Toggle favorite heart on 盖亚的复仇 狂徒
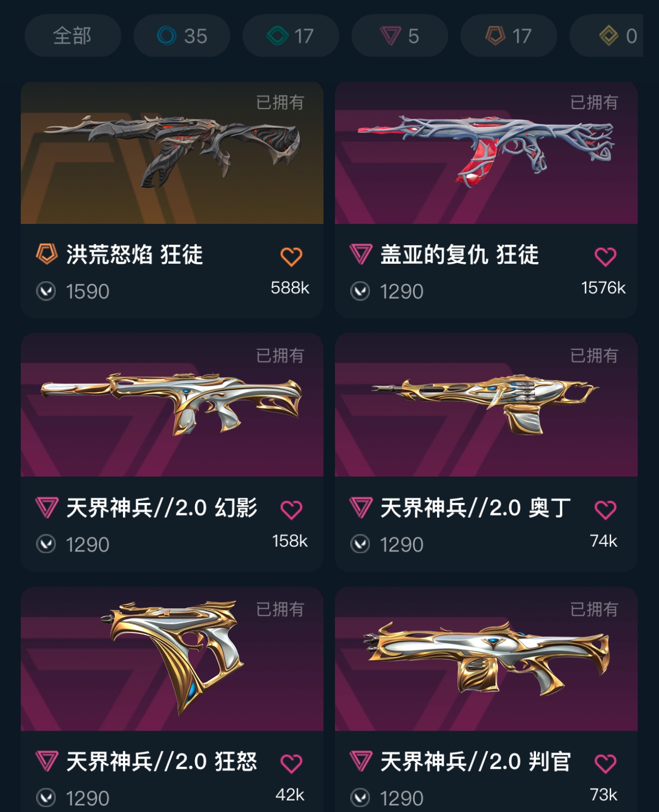Screen dimensions: 659x812 tap(605, 256)
